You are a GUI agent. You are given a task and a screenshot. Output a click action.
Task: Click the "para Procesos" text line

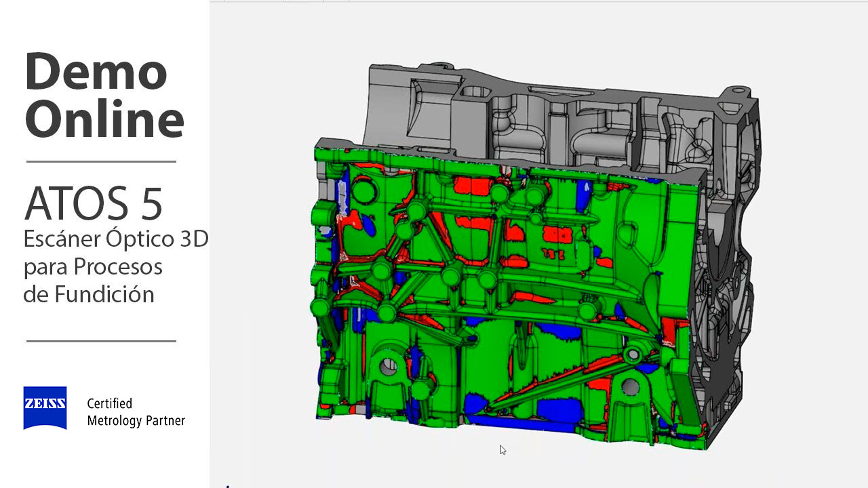point(93,267)
